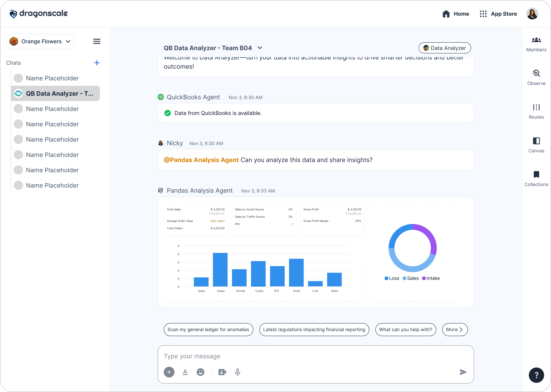Click the text formatting icon

[x=185, y=372]
